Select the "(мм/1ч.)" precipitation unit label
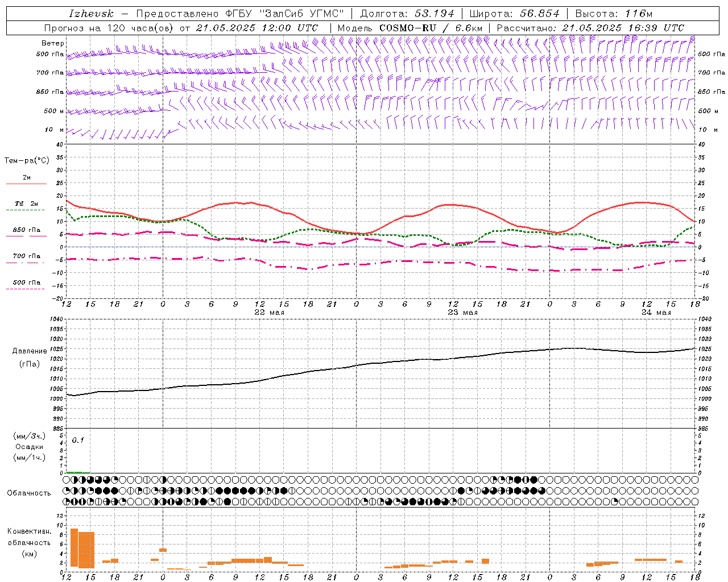Screen dimensions: 728x582 30,458
